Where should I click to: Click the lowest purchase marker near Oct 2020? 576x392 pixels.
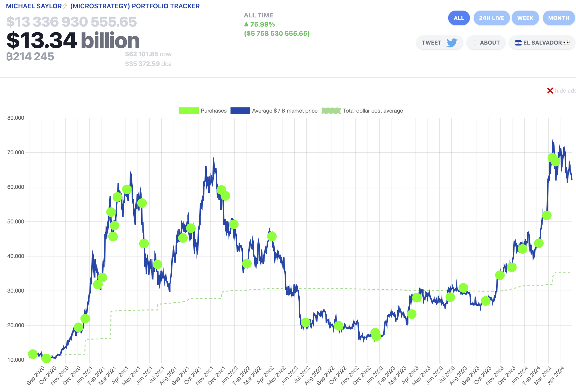point(46,358)
